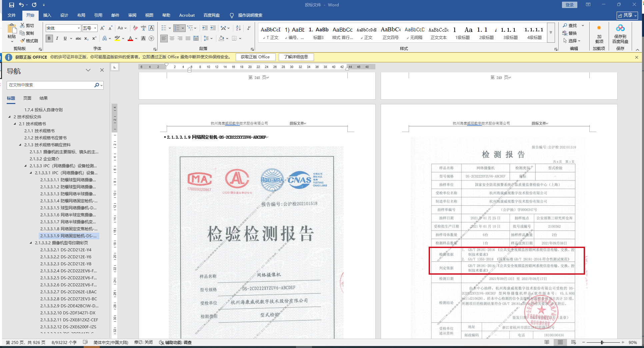644x348 pixels.
Task: Click the Enclosed Character (字) icon
Action: [151, 38]
